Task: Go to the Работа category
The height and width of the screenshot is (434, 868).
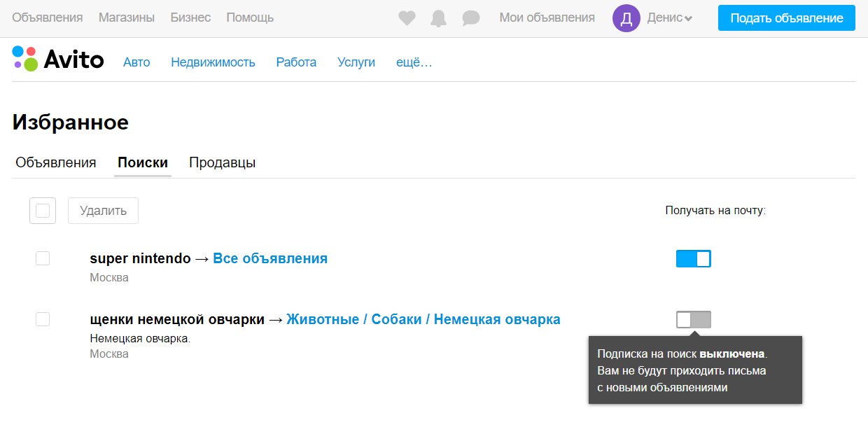Action: point(296,62)
